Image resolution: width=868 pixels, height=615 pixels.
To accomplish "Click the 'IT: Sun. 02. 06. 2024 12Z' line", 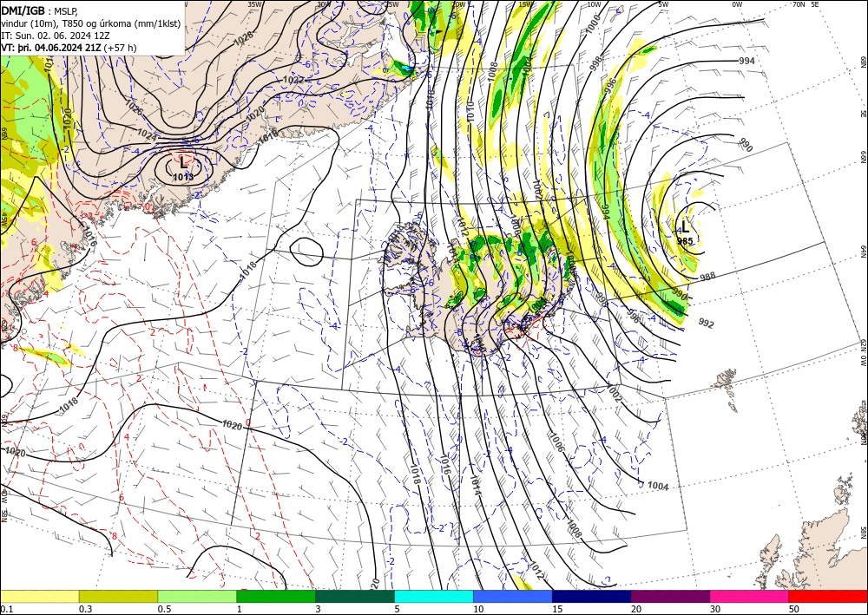I will 56,36.
